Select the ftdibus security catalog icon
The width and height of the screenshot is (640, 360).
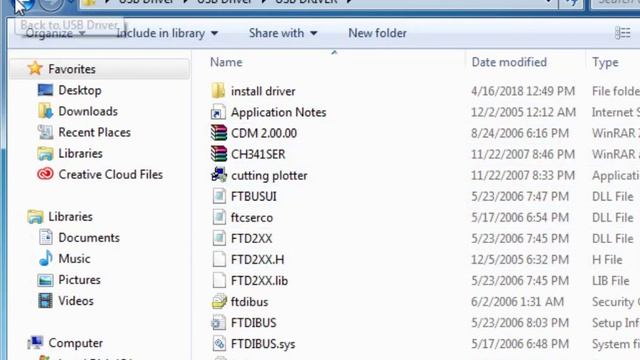click(219, 302)
